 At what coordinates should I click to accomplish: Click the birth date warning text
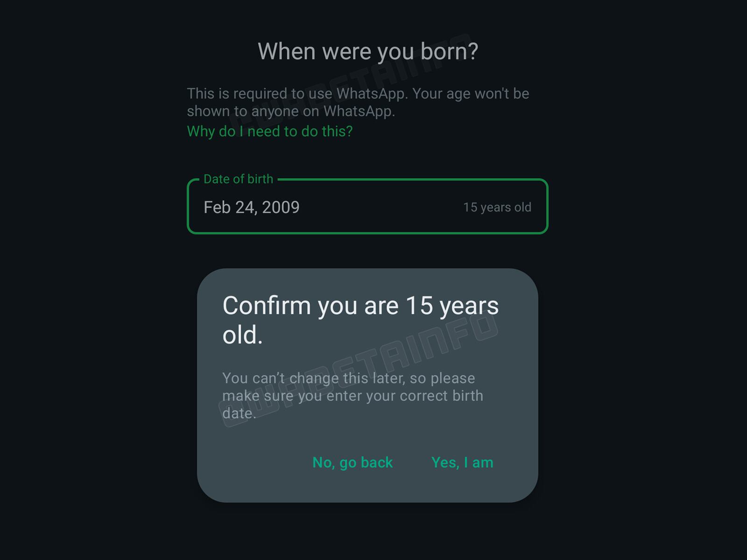coord(353,395)
